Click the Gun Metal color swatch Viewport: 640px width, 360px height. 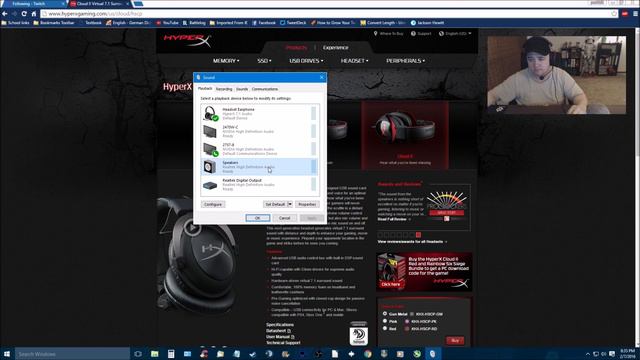pos(412,314)
